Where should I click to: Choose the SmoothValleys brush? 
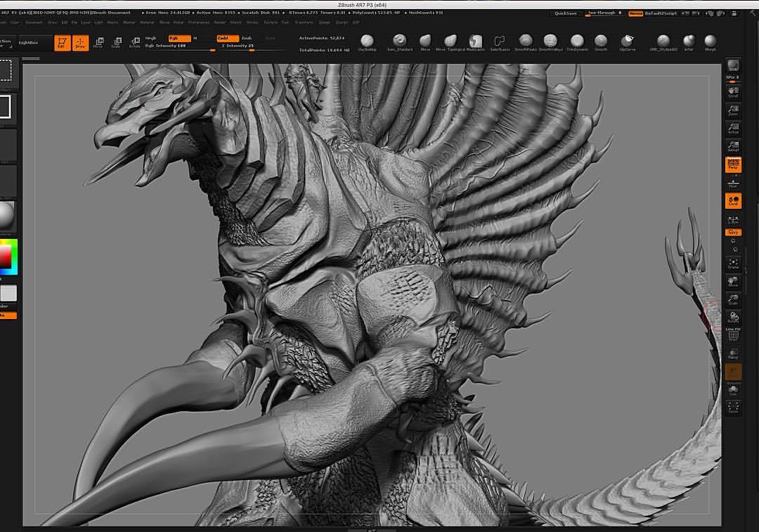550,42
